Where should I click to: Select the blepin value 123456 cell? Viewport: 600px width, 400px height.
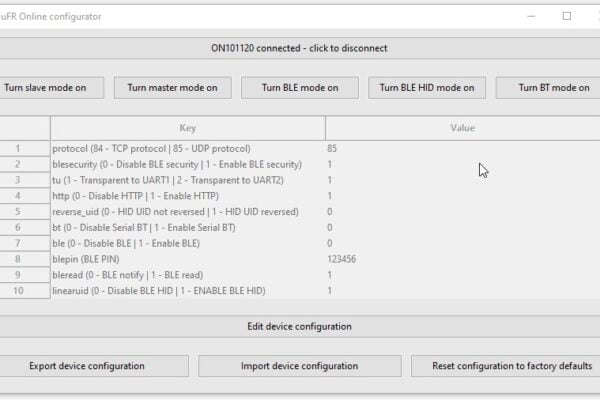click(x=463, y=259)
